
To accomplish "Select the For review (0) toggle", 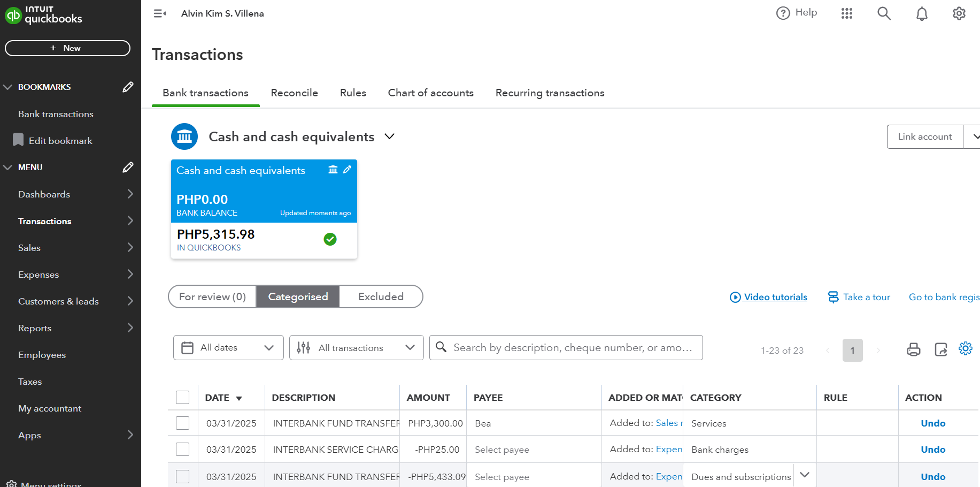I will 212,296.
